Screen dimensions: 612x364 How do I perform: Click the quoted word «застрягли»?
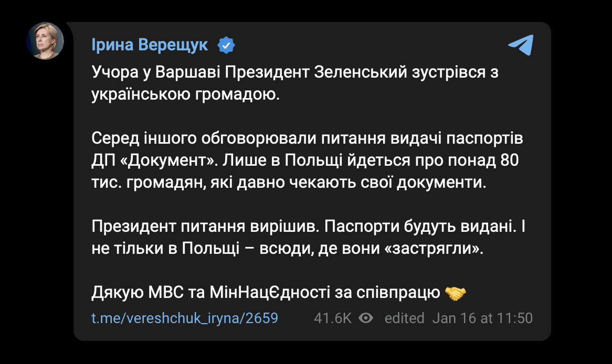coord(434,248)
